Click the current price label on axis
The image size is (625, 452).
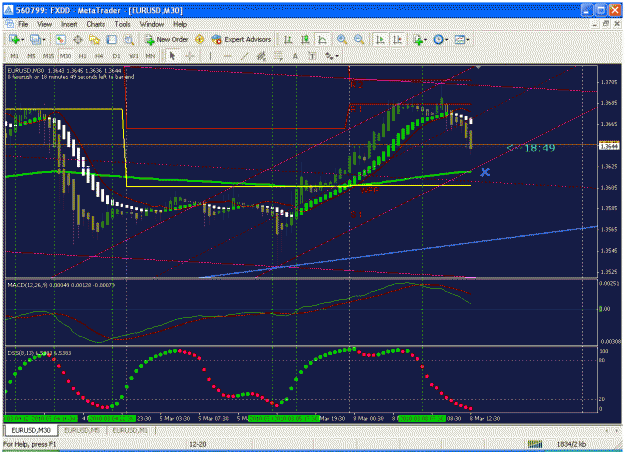tap(609, 146)
